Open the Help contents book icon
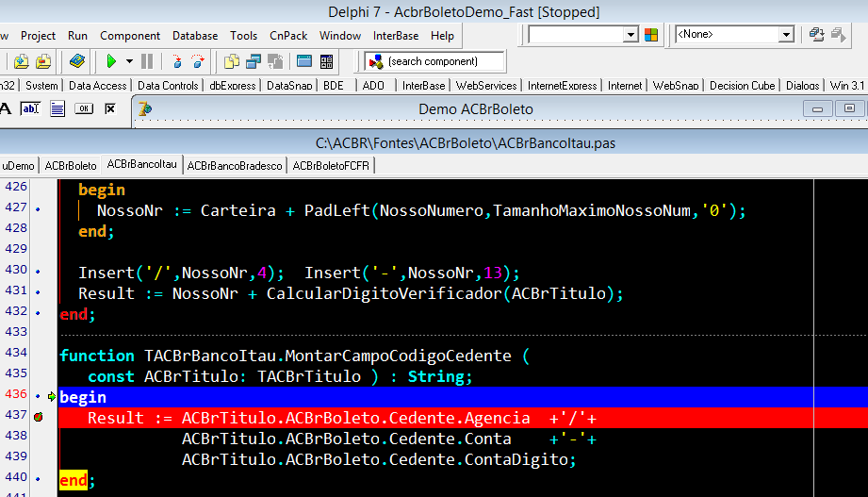Viewport: 868px width, 497px height. 77,61
